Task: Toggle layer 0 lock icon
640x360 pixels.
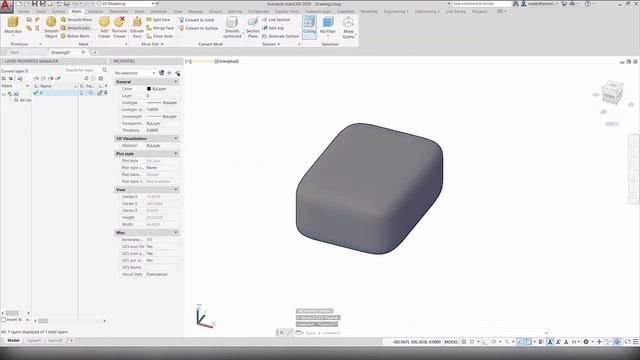Action: (x=100, y=93)
